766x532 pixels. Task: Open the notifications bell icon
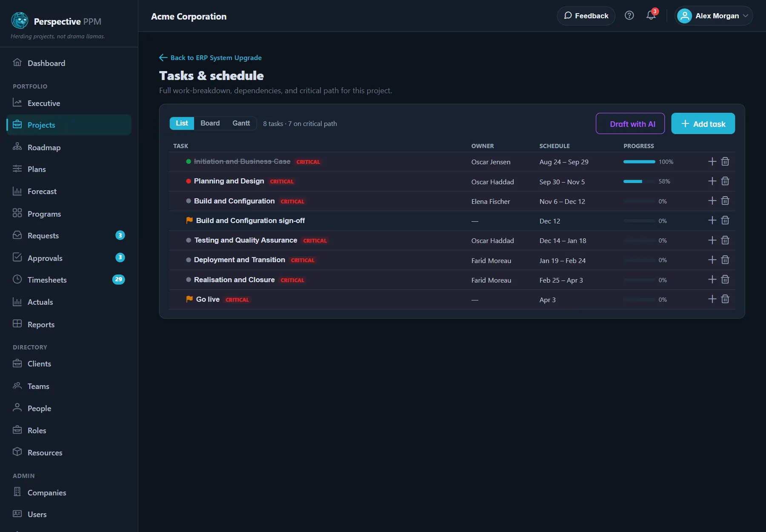[x=651, y=16]
